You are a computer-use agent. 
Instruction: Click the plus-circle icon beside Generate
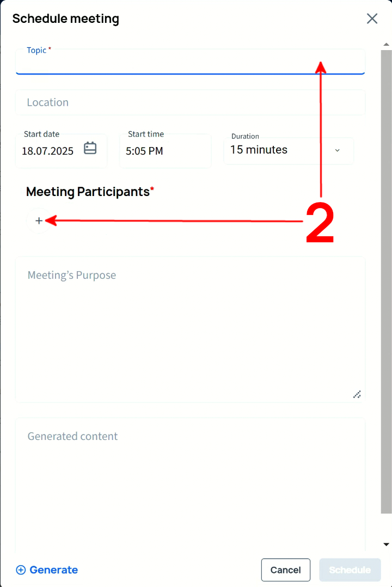click(x=21, y=570)
